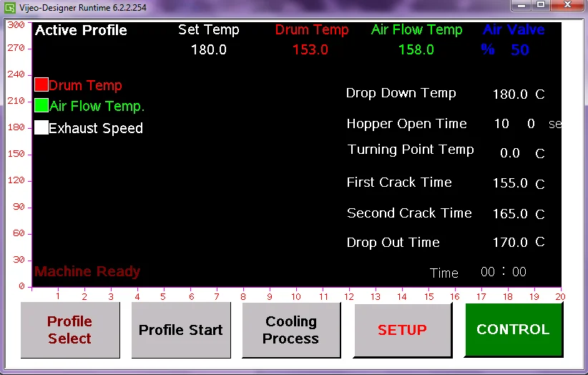Click the Set Temp column header
Viewport: 588px width, 375px height.
pos(208,29)
